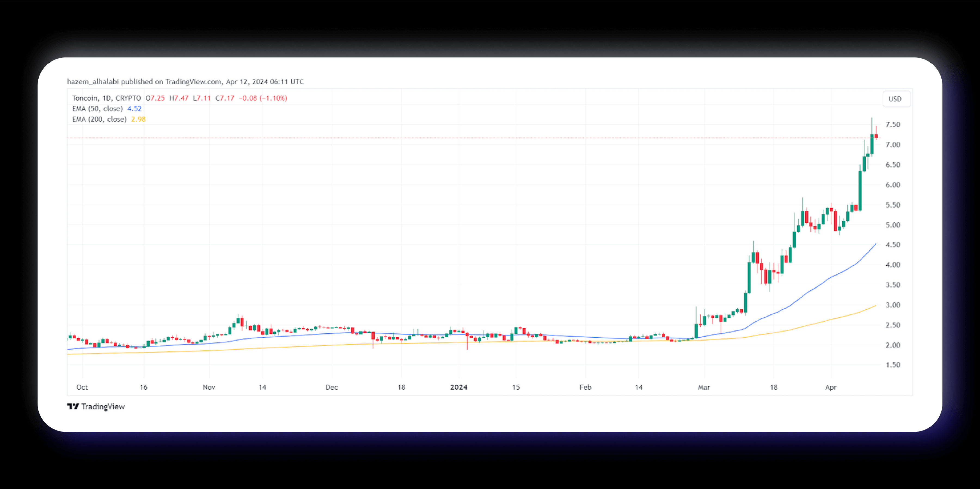Click the 5.00 price axis label
This screenshot has width=980, height=489.
(x=893, y=225)
